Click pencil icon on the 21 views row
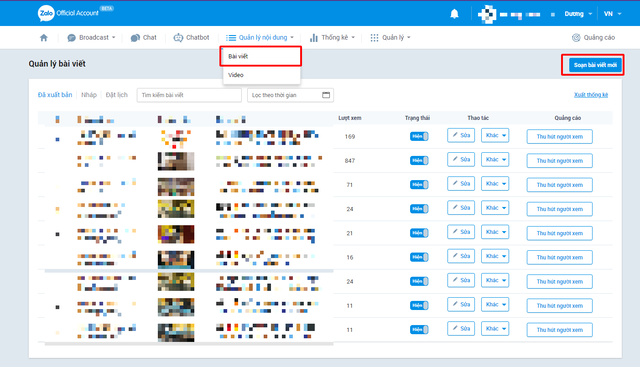This screenshot has width=640, height=367. (455, 231)
